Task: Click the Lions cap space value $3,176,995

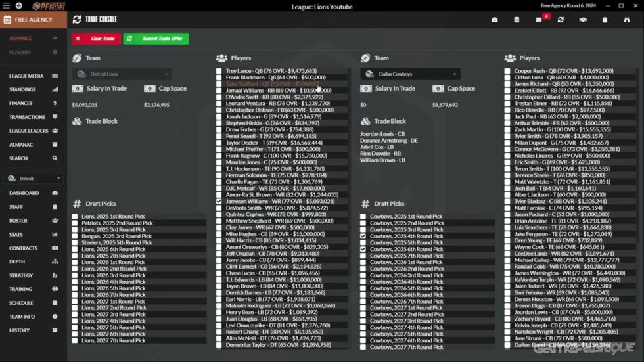Action: point(156,105)
